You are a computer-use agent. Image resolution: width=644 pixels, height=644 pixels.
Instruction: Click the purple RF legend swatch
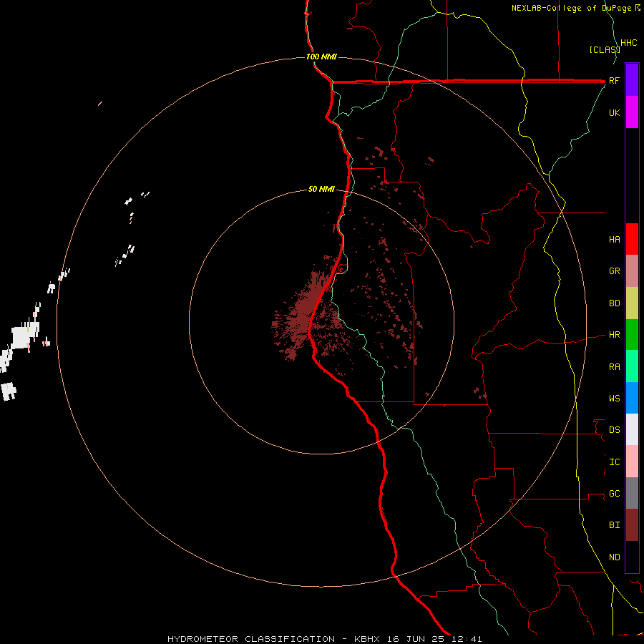632,80
